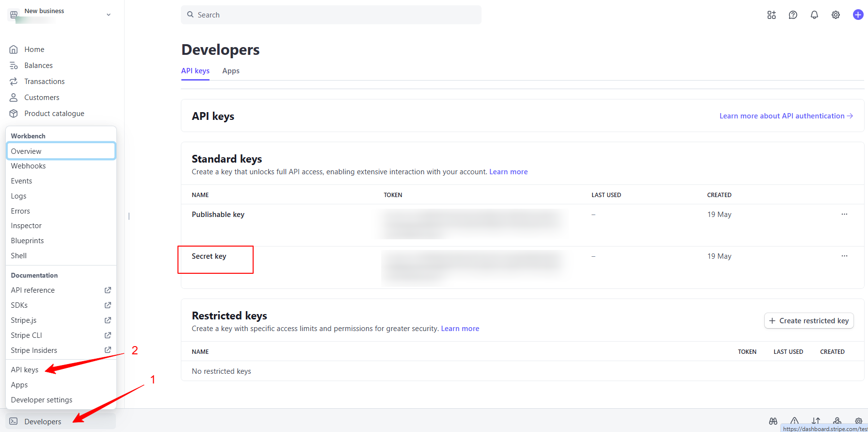
Task: Click external link icon beside API reference
Action: pyautogui.click(x=108, y=290)
